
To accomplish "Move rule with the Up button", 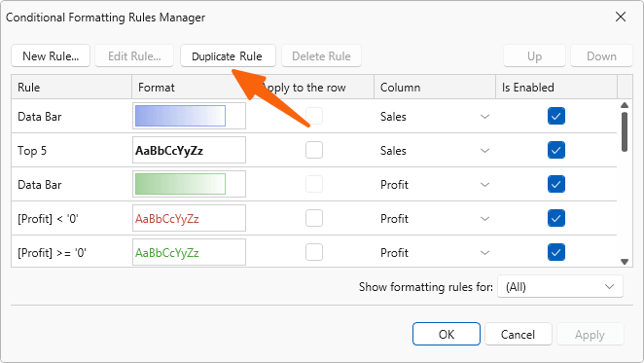I will click(x=534, y=55).
